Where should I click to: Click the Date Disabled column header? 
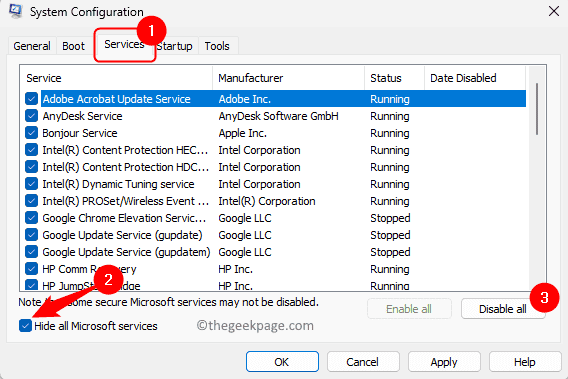click(x=475, y=78)
